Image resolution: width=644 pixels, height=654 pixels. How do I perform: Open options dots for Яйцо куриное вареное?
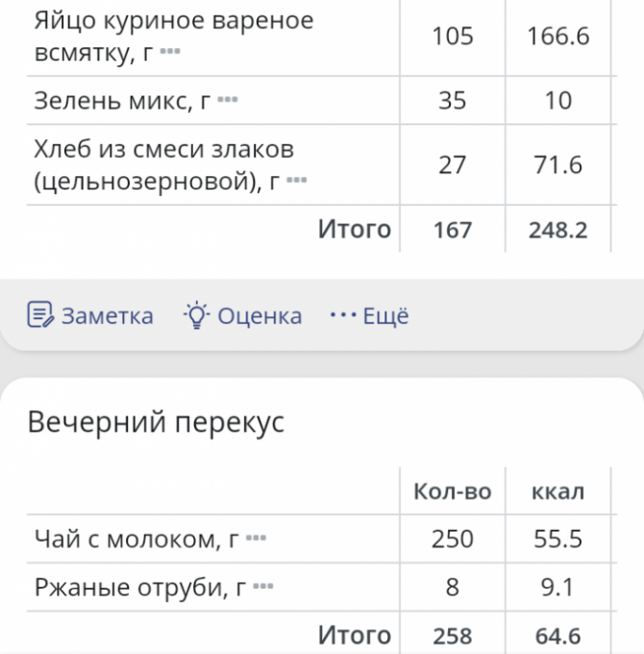tap(170, 52)
